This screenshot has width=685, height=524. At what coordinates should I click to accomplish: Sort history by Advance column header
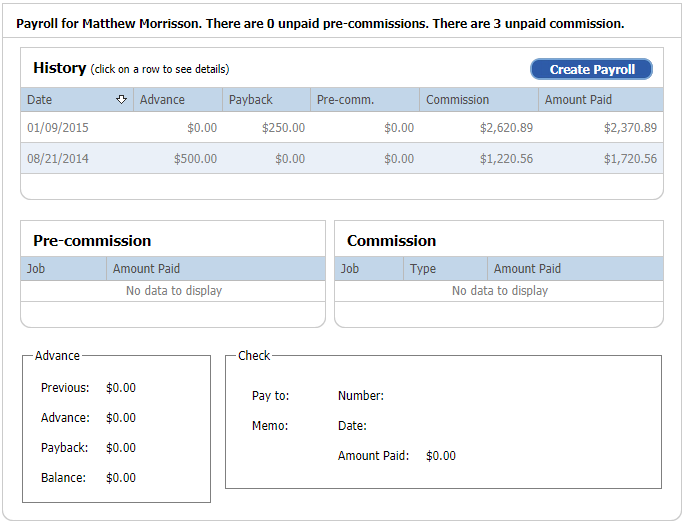point(178,100)
